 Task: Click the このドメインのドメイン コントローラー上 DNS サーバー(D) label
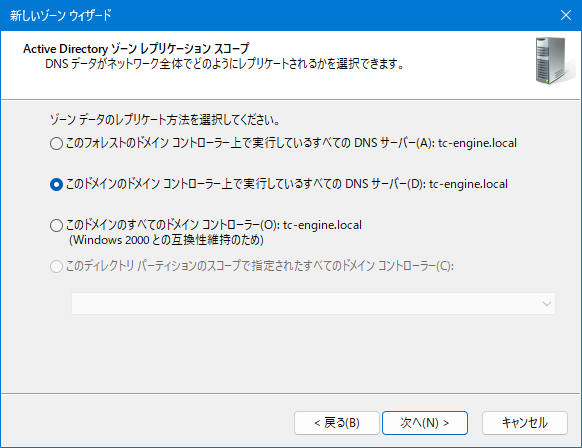287,184
